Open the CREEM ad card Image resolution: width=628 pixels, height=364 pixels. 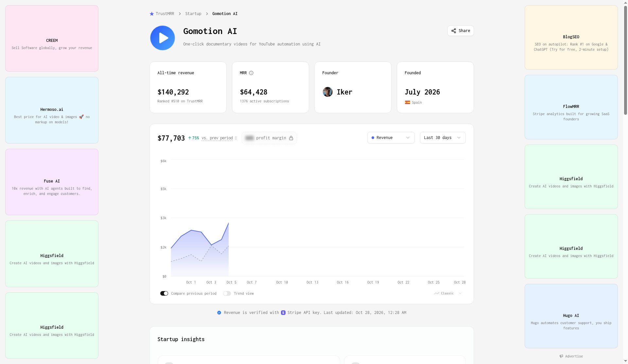(52, 38)
